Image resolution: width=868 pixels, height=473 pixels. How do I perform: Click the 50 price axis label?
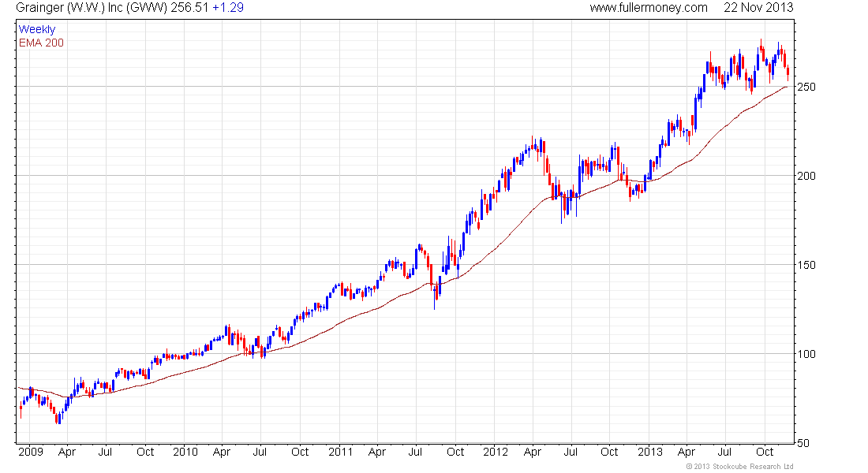tap(803, 443)
